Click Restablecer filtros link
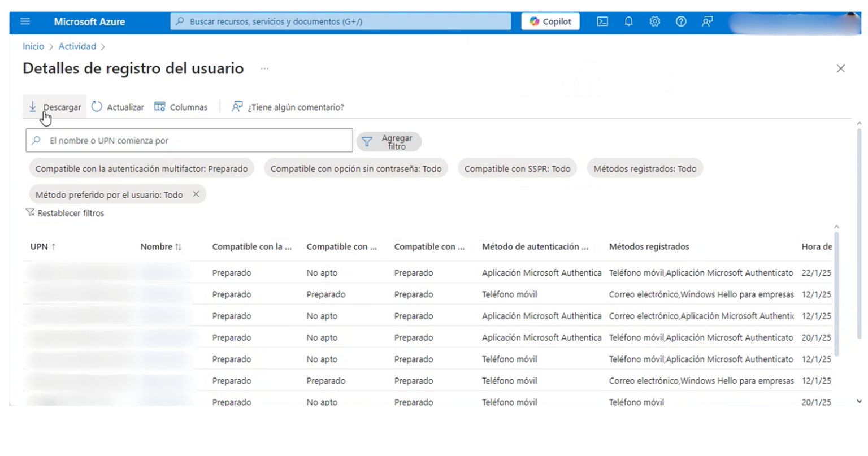This screenshot has width=868, height=456. [70, 213]
